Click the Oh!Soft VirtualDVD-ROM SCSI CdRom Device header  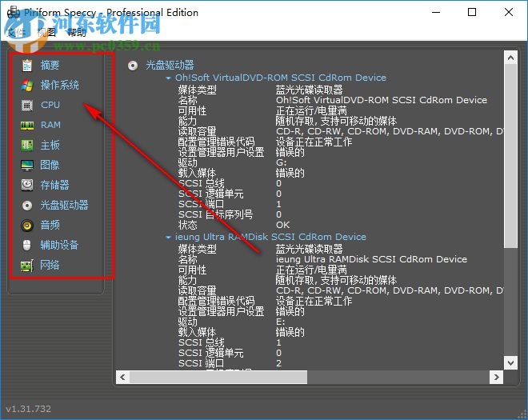coord(281,78)
